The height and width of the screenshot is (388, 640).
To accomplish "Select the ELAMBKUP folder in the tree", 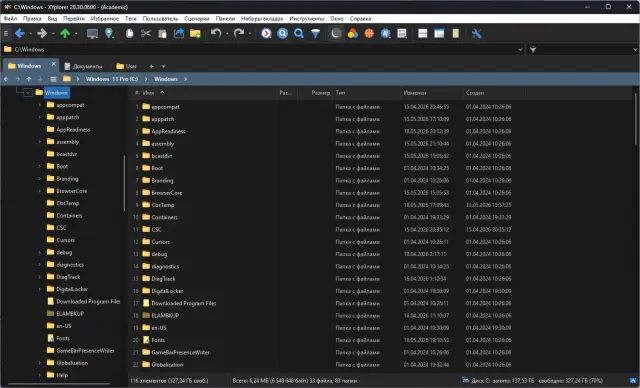I will [70, 314].
